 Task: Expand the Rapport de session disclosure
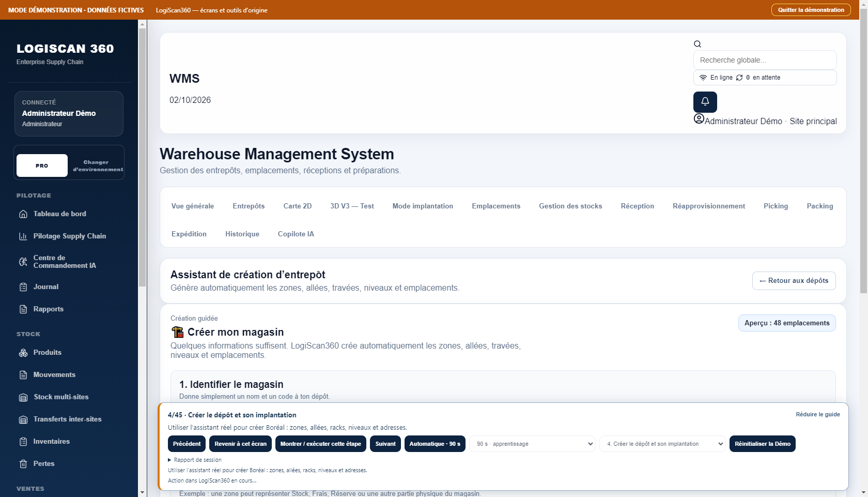coord(195,460)
